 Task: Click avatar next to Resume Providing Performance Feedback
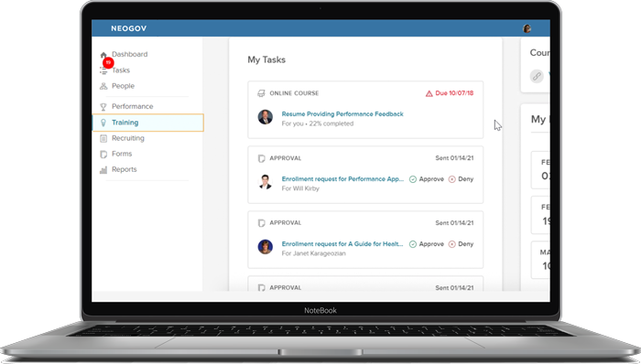[x=266, y=117]
